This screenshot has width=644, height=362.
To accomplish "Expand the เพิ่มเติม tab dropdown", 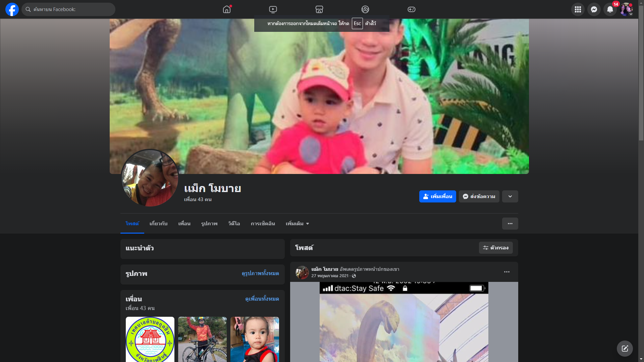I will point(297,224).
